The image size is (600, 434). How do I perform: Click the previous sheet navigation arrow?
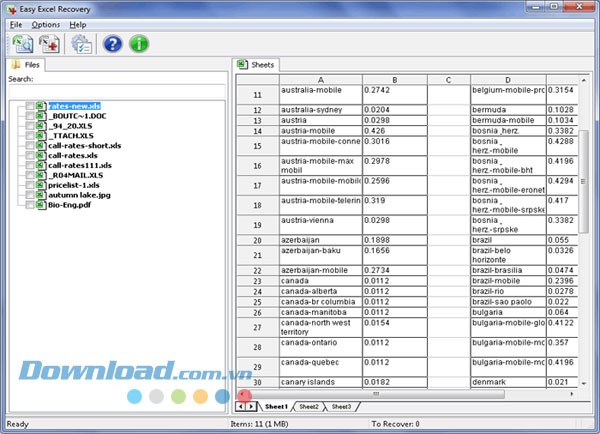pyautogui.click(x=241, y=407)
